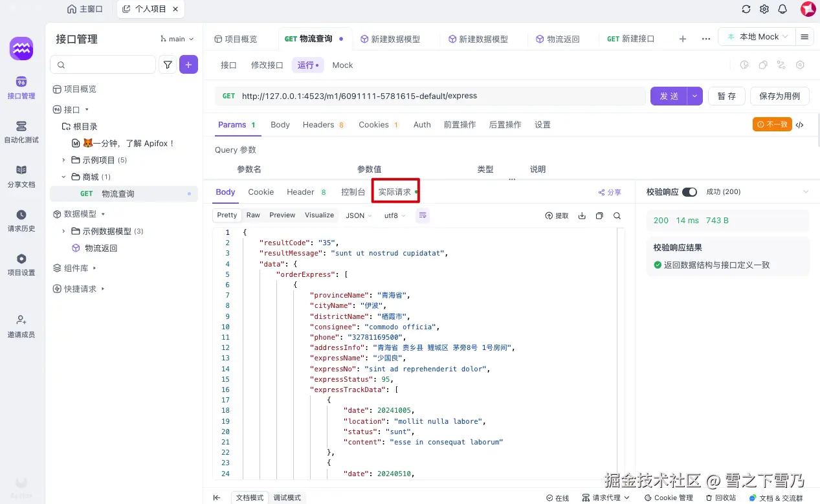Viewport: 820px width, 504px height.
Task: Copy the response body
Action: [599, 215]
